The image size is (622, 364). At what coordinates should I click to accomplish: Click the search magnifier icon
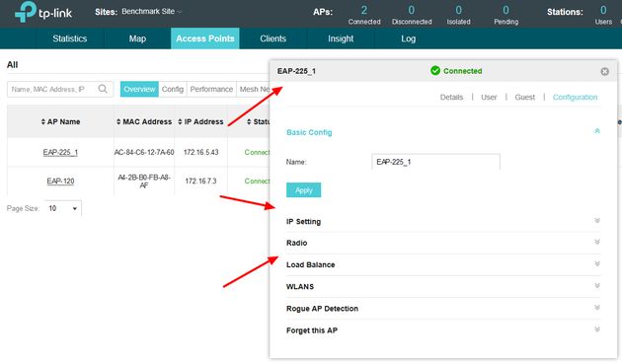(x=103, y=89)
